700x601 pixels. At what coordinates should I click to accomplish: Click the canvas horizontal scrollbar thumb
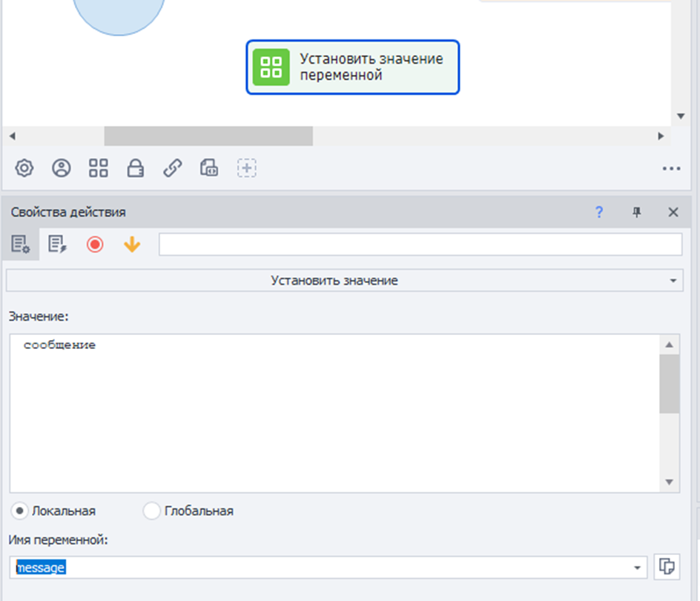208,136
